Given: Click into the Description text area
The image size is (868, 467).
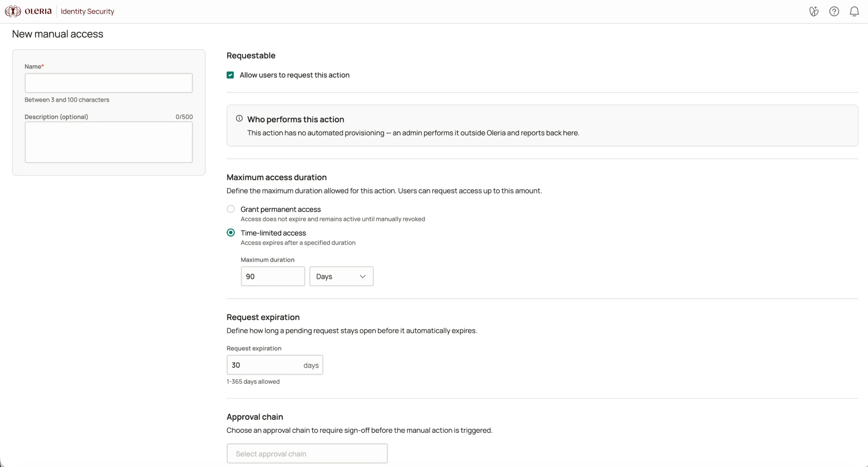Looking at the screenshot, I should coord(108,142).
